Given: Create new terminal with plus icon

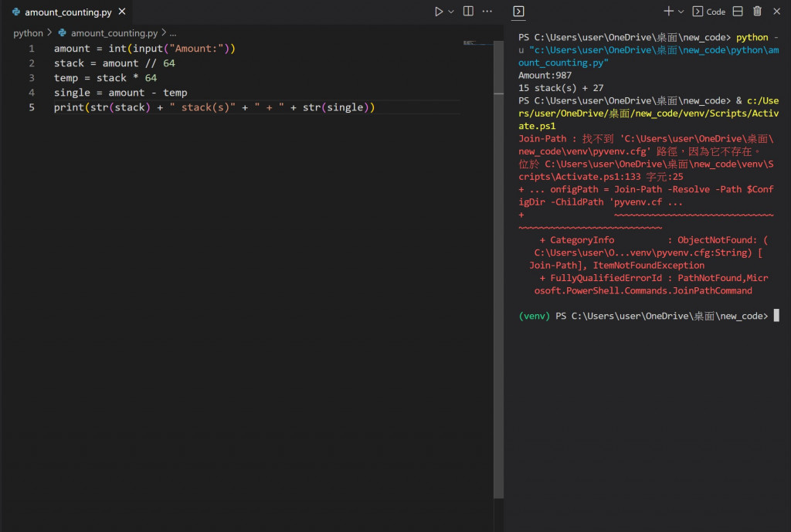Looking at the screenshot, I should click(x=668, y=11).
